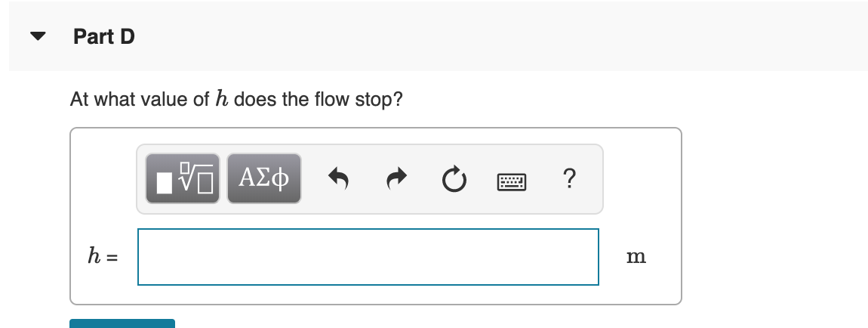
Task: Undo the last answer edit
Action: pos(339,179)
